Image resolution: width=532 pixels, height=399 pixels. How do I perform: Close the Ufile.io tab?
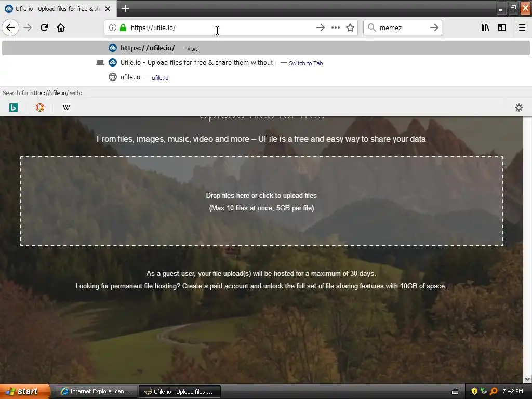[108, 9]
